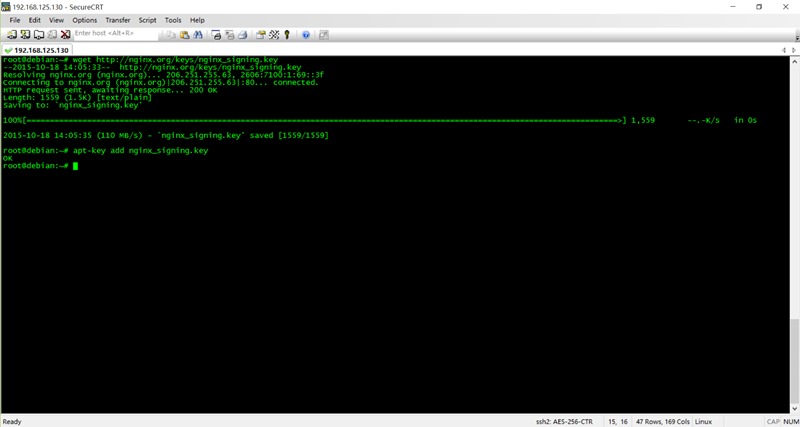Click the 100% download progress bar line

[x=380, y=120]
